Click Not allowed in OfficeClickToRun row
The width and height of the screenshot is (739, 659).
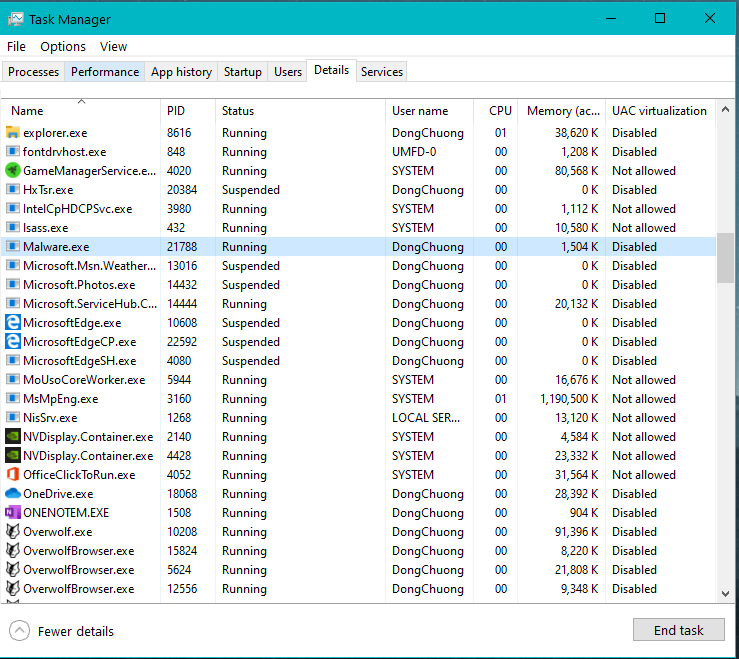coord(644,475)
